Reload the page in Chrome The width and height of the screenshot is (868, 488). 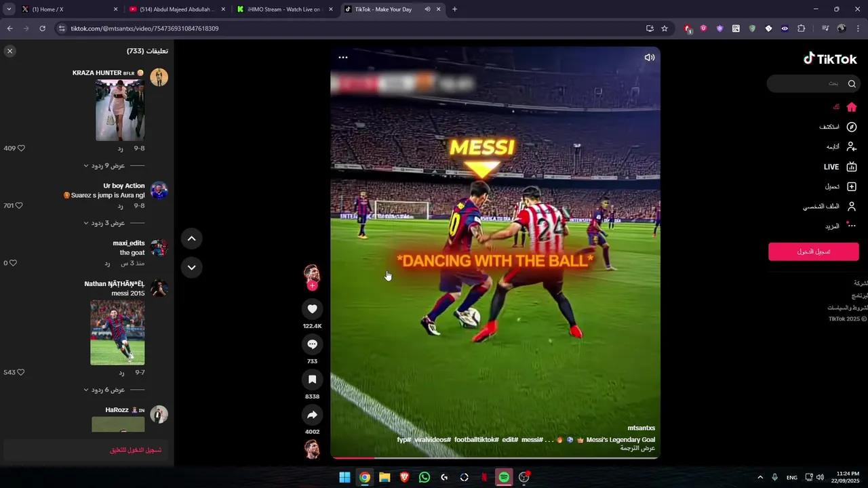[x=42, y=28]
